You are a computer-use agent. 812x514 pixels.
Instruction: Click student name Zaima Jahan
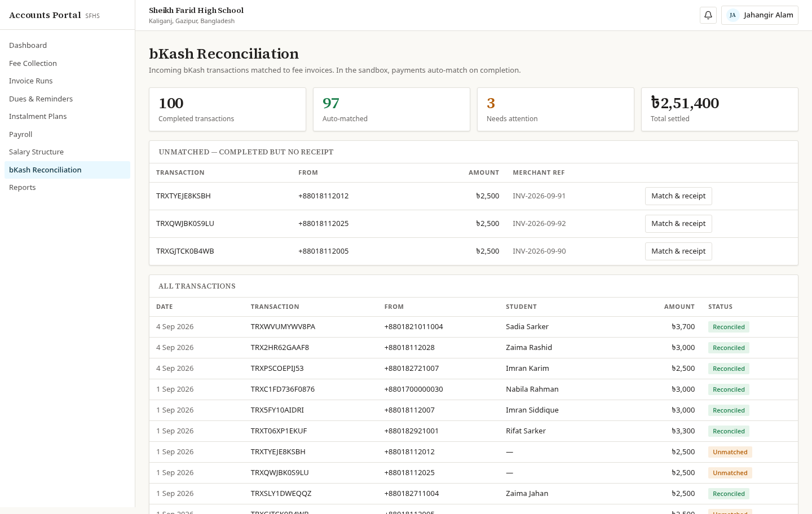click(527, 494)
